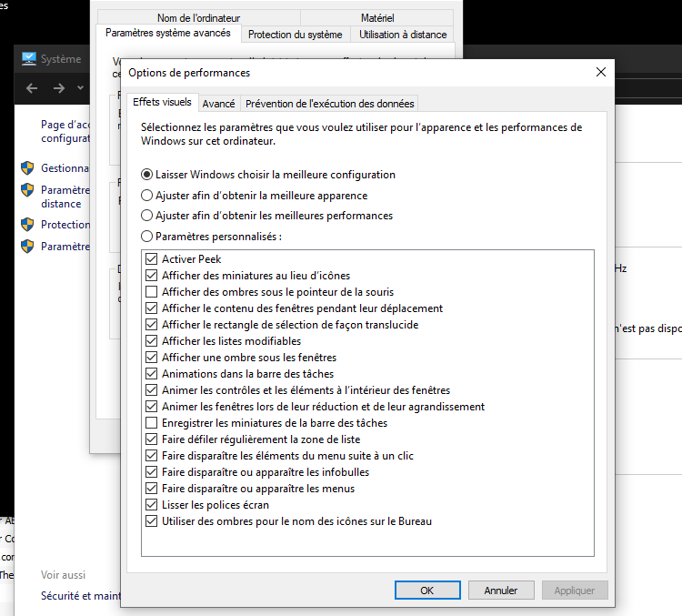The image size is (682, 616).
Task: Go back in the Système window
Action: 32,88
